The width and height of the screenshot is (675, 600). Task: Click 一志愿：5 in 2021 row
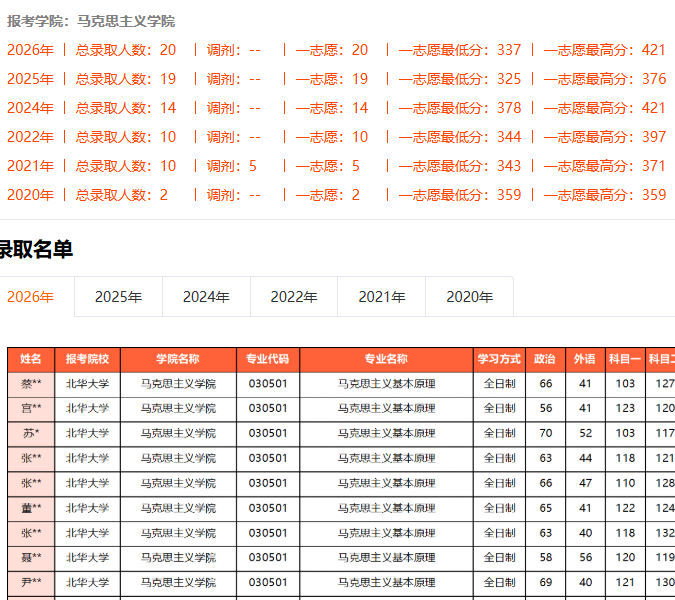[328, 166]
